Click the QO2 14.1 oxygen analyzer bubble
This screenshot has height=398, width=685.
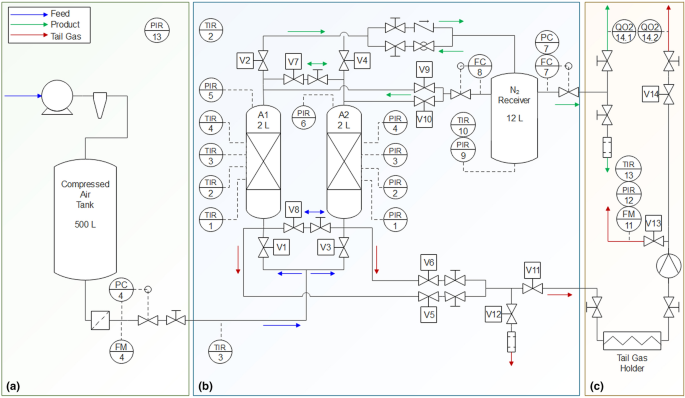tap(624, 32)
